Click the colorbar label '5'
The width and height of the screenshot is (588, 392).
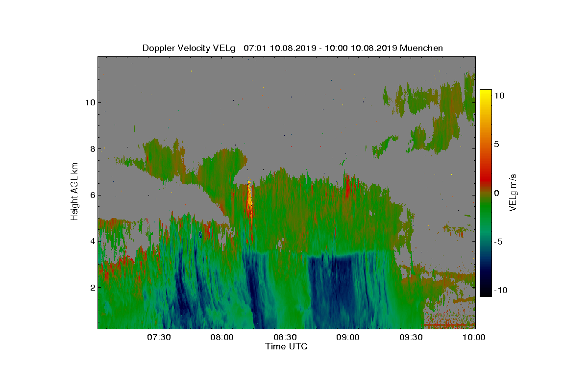tap(497, 145)
